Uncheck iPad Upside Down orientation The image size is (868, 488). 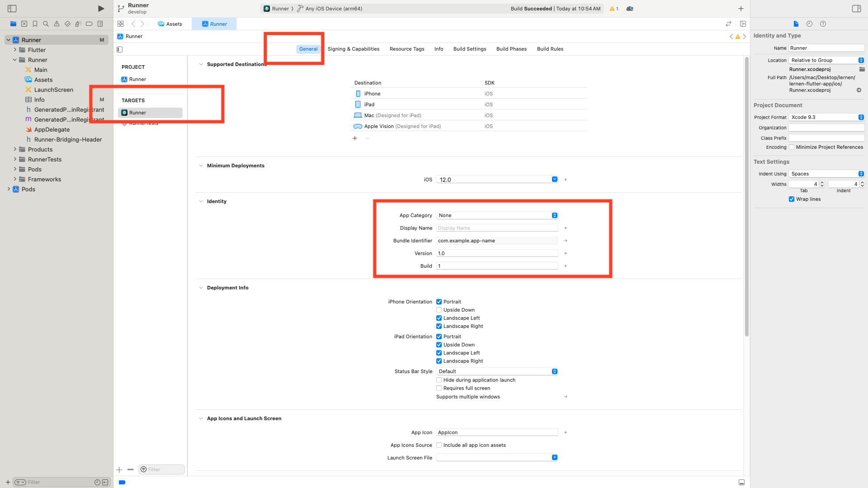coord(439,345)
